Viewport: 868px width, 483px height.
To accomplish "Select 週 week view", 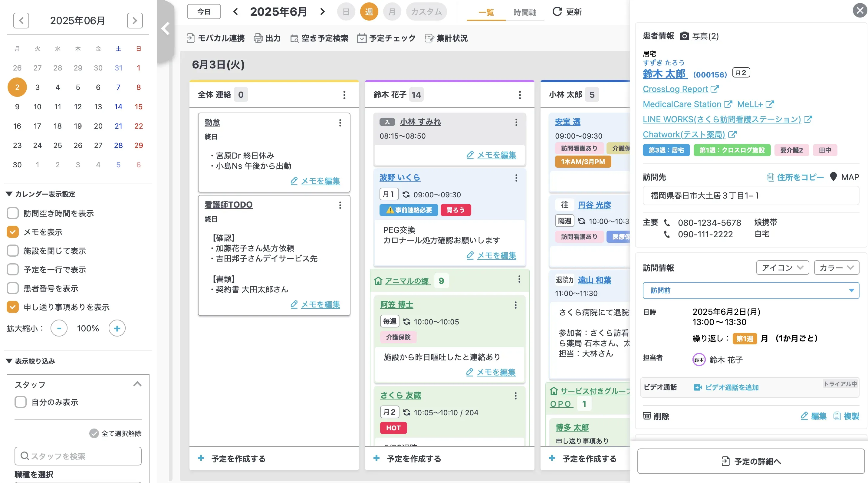I will 369,12.
